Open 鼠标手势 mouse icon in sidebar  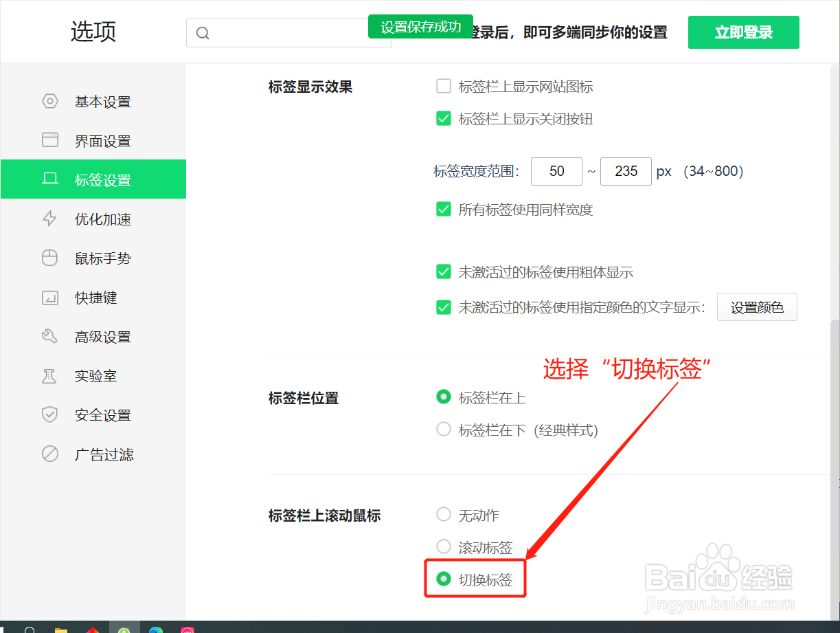(50, 258)
